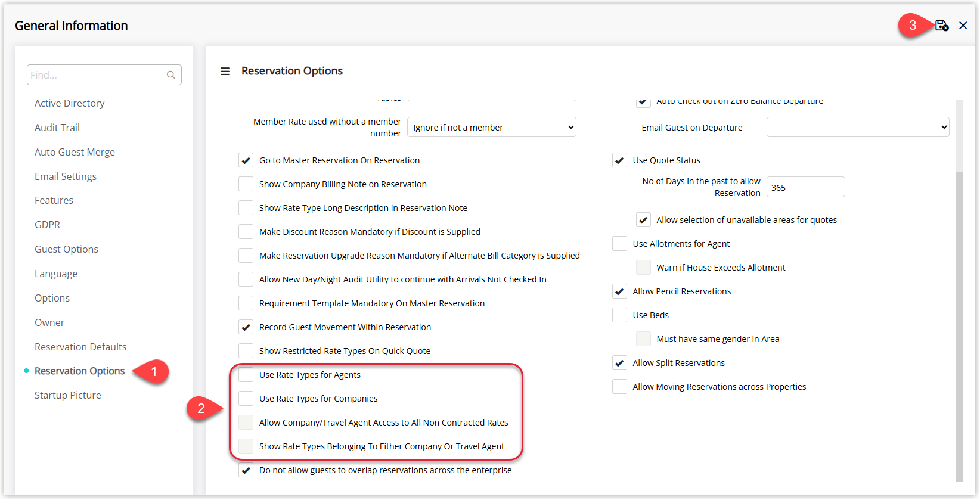
Task: Uncheck Do not allow guests to overlap reservations
Action: click(x=246, y=470)
